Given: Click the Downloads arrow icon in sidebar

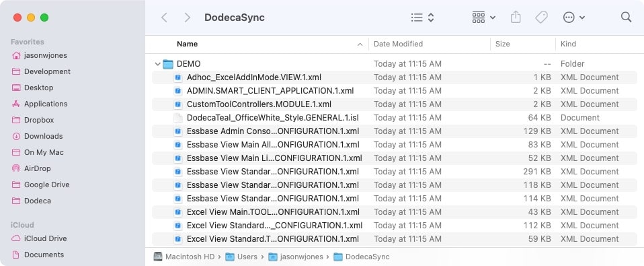Looking at the screenshot, I should point(16,136).
